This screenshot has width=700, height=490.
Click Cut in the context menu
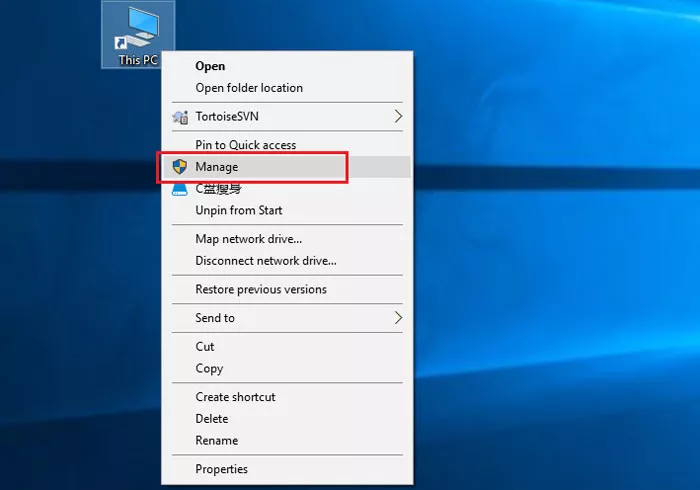(x=205, y=347)
